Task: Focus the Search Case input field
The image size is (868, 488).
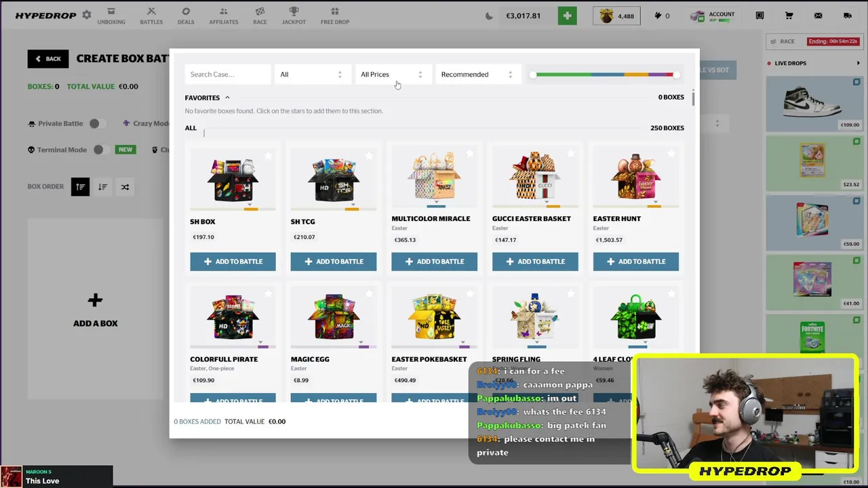Action: pos(227,75)
